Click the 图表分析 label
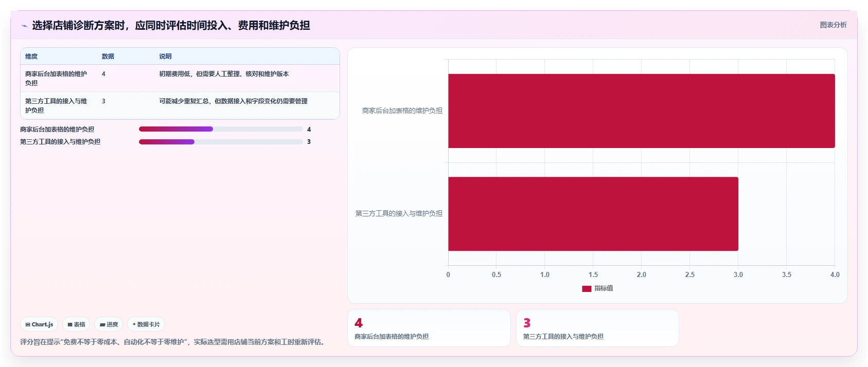Image resolution: width=868 pixels, height=367 pixels. click(x=833, y=25)
